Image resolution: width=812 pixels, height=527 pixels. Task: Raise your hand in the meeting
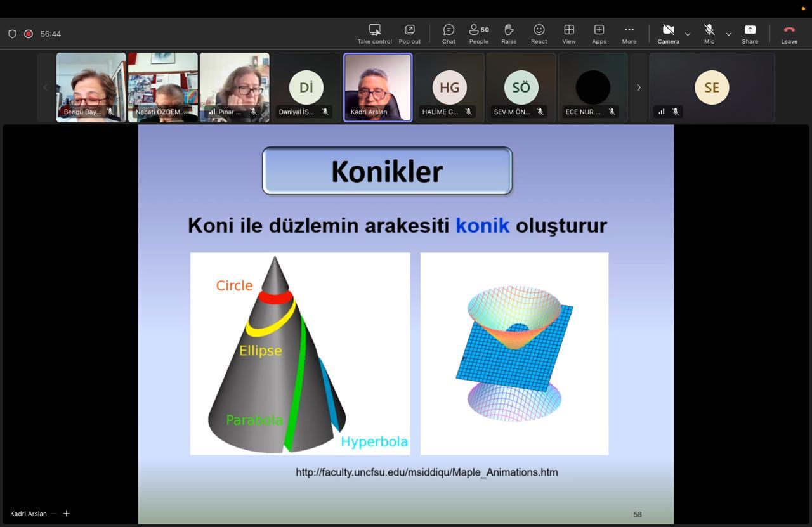pos(509,34)
